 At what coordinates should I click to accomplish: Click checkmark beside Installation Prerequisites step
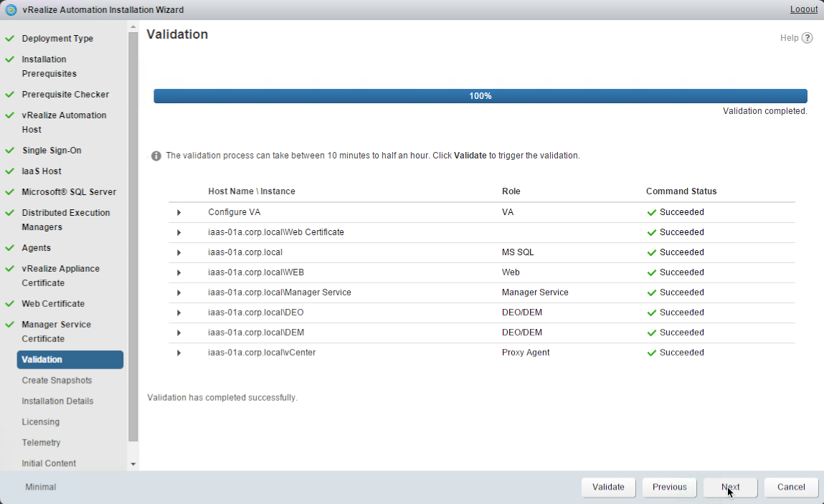(9, 60)
